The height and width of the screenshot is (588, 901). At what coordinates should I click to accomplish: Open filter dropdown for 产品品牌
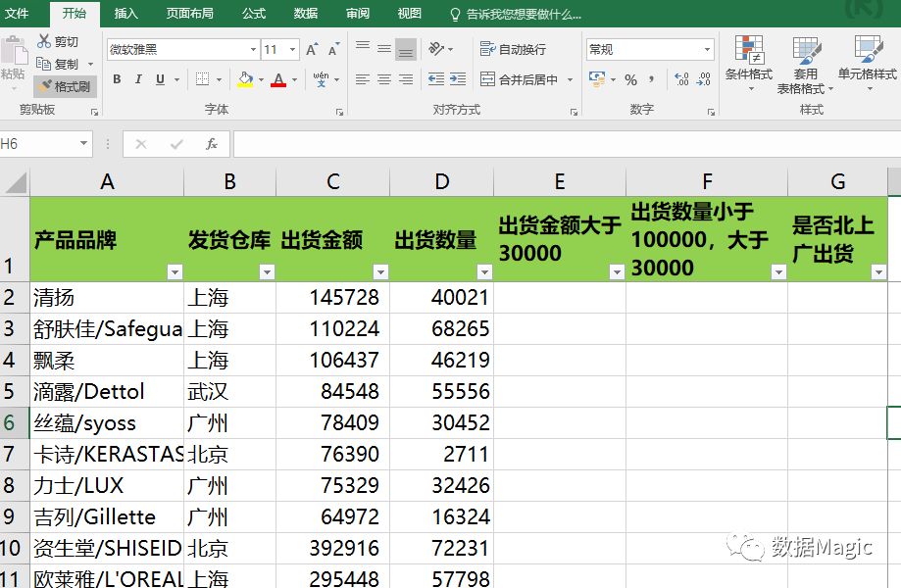pyautogui.click(x=175, y=271)
